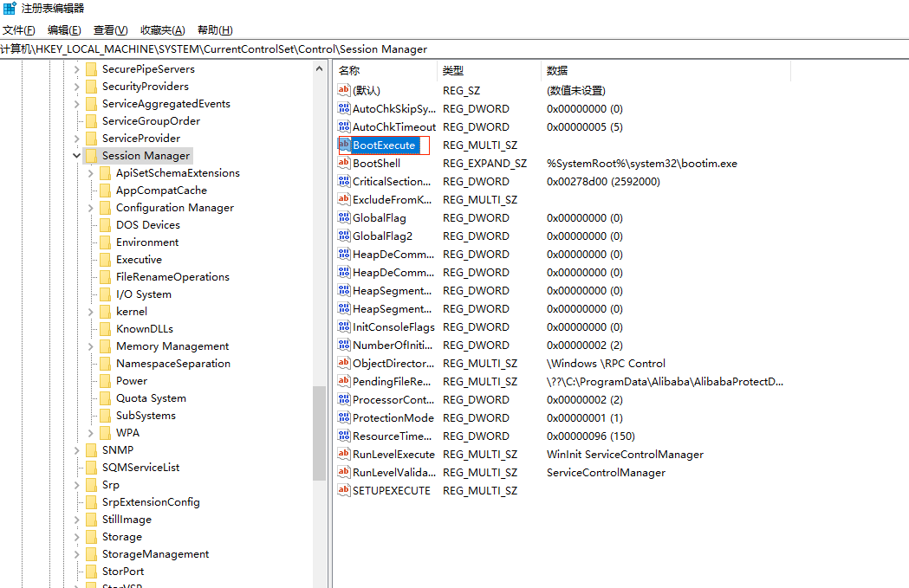Click the Memory Management folder icon
909x588 pixels.
105,346
